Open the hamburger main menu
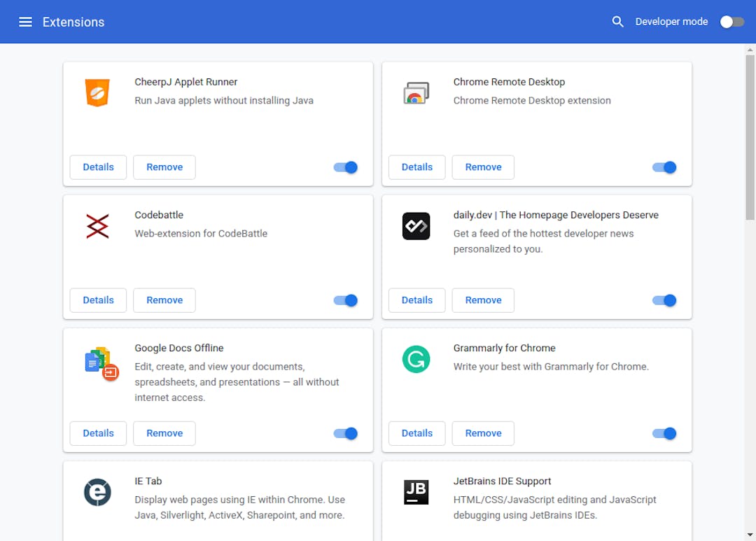This screenshot has width=756, height=541. 25,22
